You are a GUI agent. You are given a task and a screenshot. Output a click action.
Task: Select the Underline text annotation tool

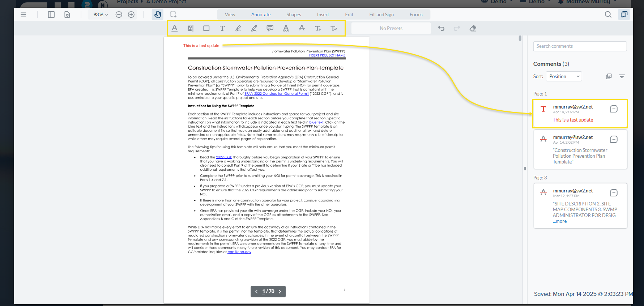click(x=175, y=28)
